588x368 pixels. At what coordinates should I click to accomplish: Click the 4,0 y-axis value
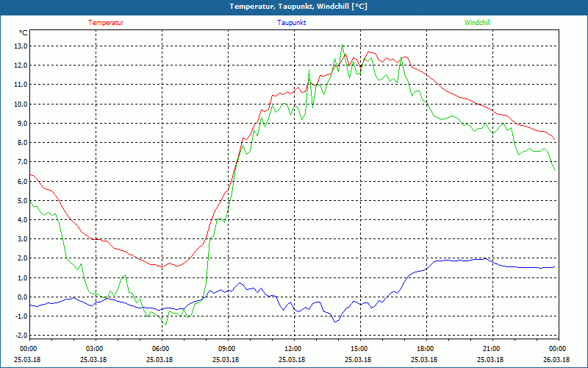pos(22,219)
